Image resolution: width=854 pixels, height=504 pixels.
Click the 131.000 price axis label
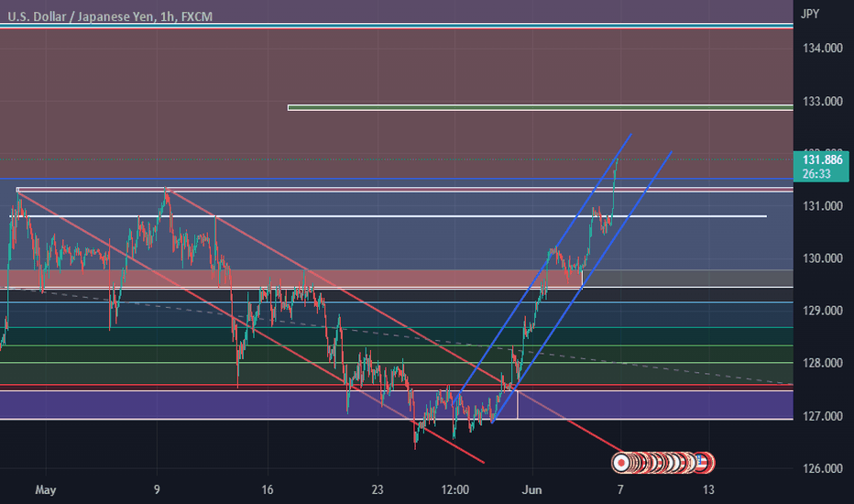point(823,206)
